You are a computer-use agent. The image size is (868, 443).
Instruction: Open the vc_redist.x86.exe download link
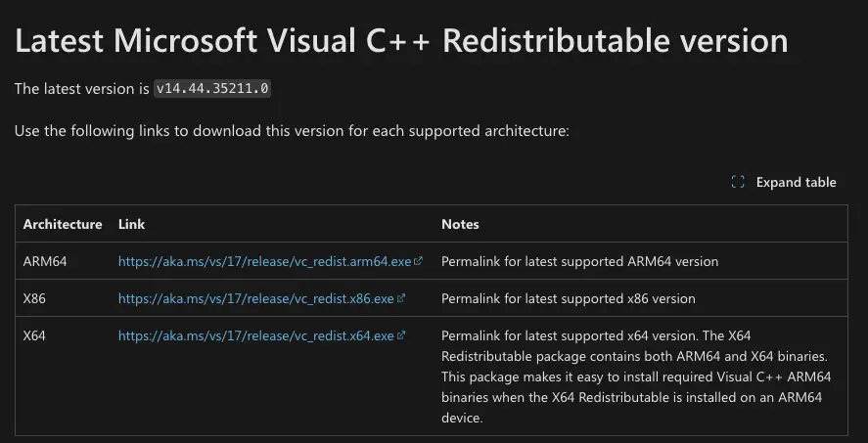tap(255, 298)
